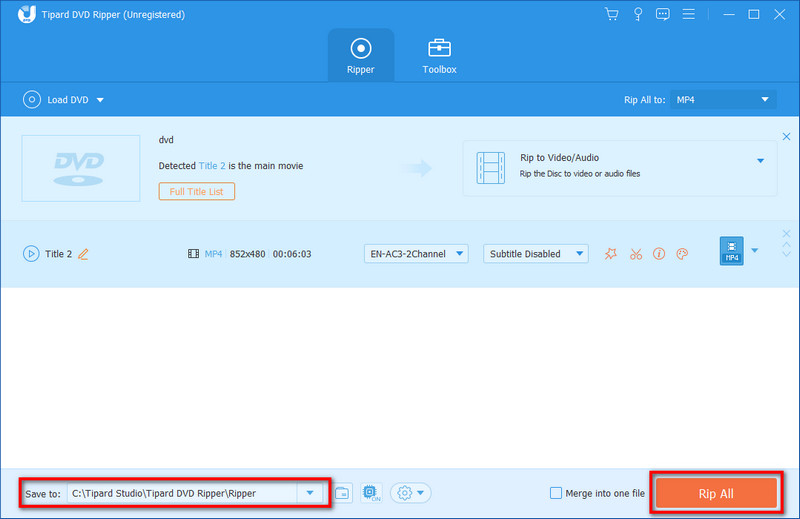The width and height of the screenshot is (800, 519).
Task: Remove Title 2 row with X
Action: [786, 234]
